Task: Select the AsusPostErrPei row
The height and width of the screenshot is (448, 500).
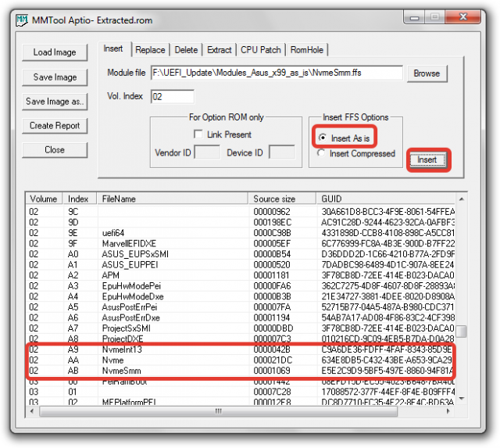Action: 241,307
